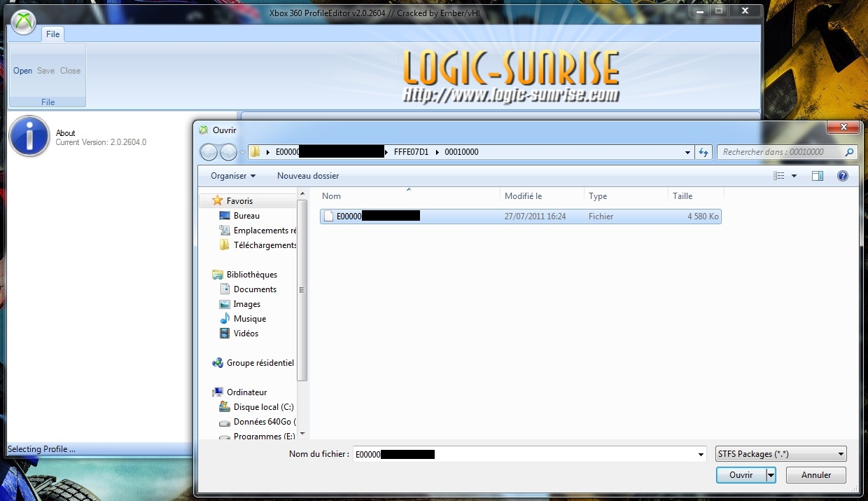Click the Logic-Sunrise website banner
This screenshot has height=501, width=868.
click(511, 77)
